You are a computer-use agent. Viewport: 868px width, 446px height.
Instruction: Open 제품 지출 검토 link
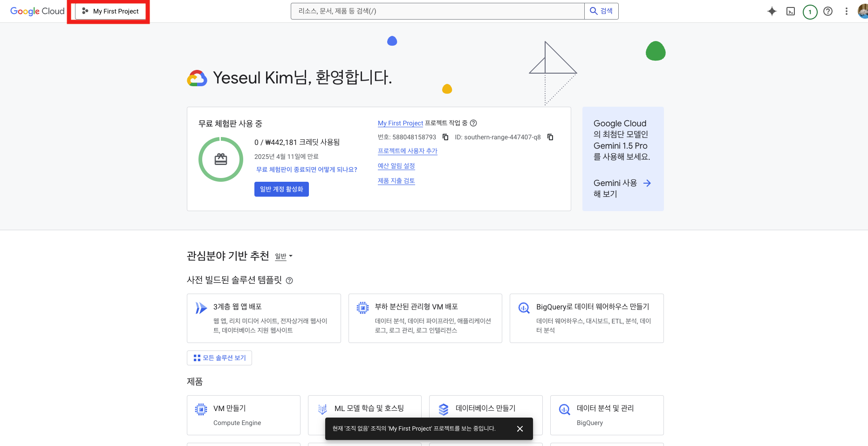pyautogui.click(x=396, y=181)
